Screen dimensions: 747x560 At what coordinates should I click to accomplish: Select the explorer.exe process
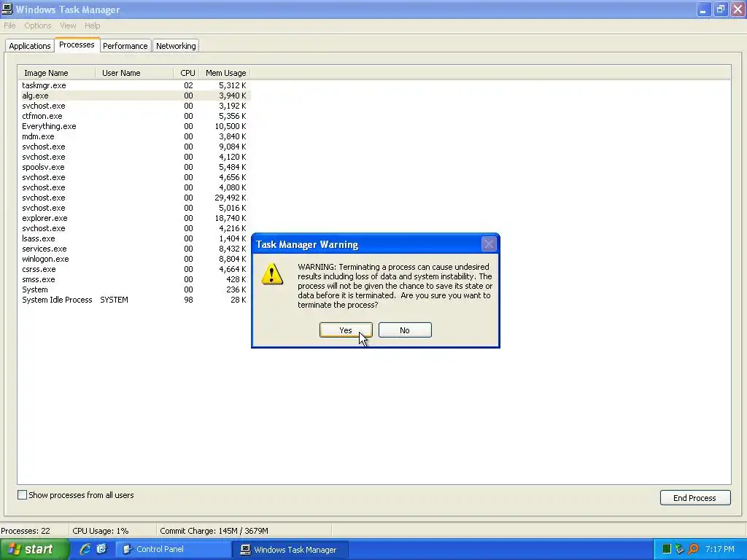point(134,218)
